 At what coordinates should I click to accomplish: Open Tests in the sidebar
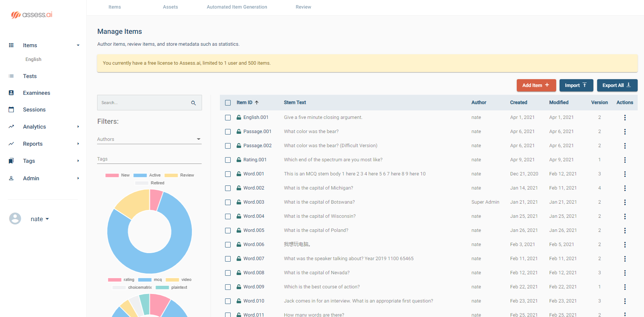[x=30, y=76]
